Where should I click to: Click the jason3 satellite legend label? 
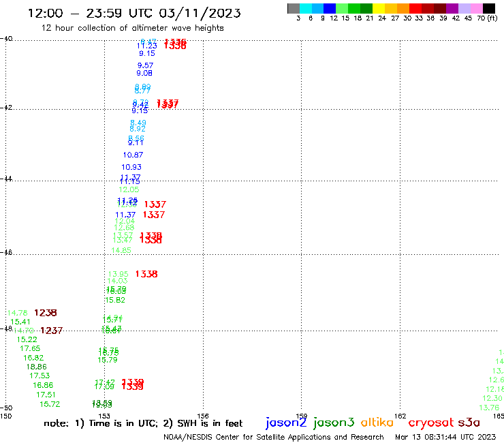pos(334,423)
